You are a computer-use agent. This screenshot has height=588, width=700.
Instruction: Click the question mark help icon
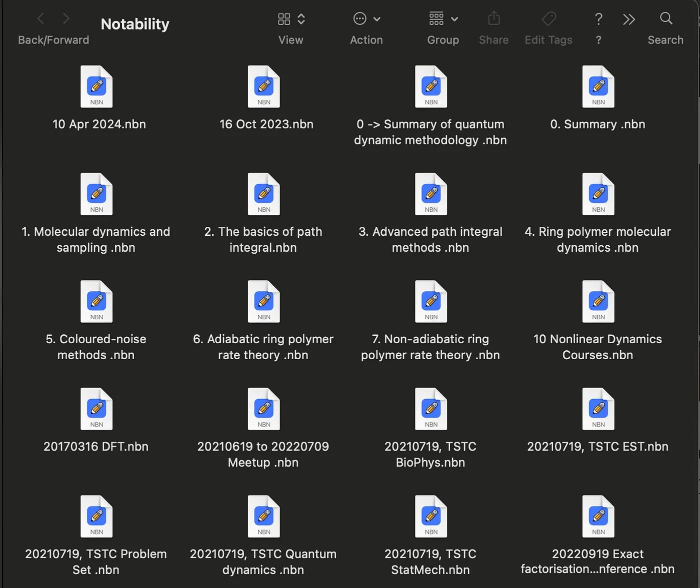(598, 19)
